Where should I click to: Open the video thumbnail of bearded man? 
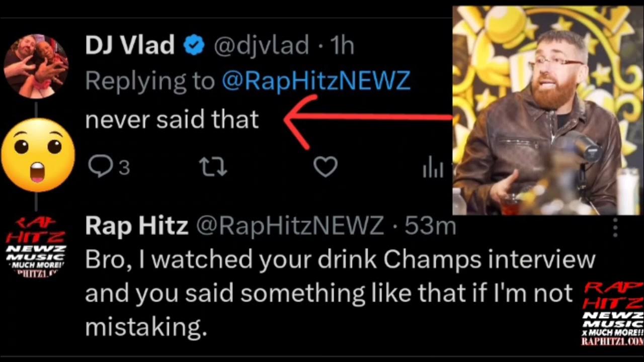pyautogui.click(x=547, y=111)
